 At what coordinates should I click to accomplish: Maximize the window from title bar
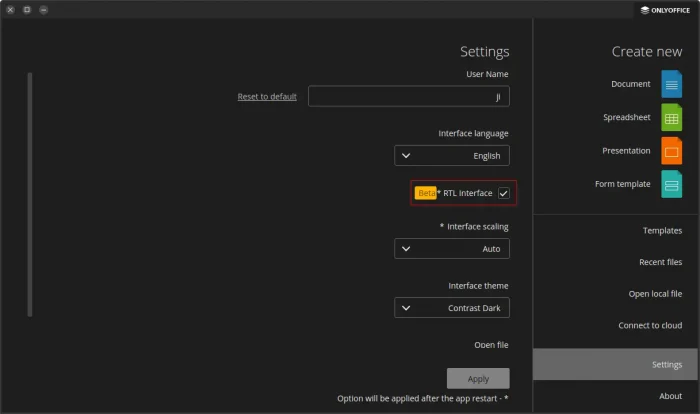[x=27, y=9]
